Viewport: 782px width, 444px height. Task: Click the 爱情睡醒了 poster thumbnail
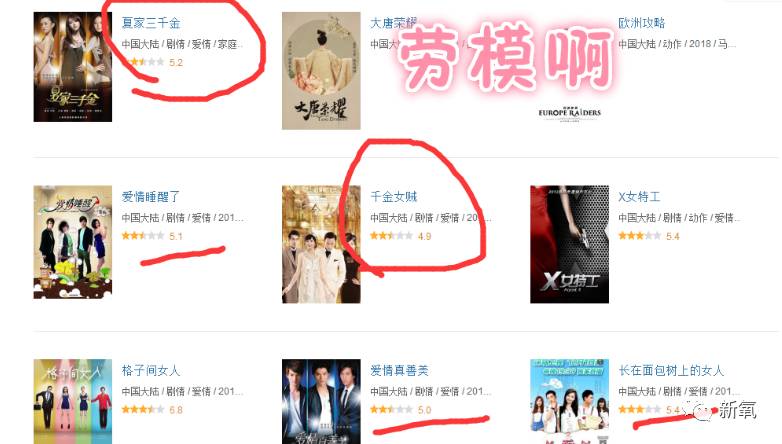pos(73,242)
